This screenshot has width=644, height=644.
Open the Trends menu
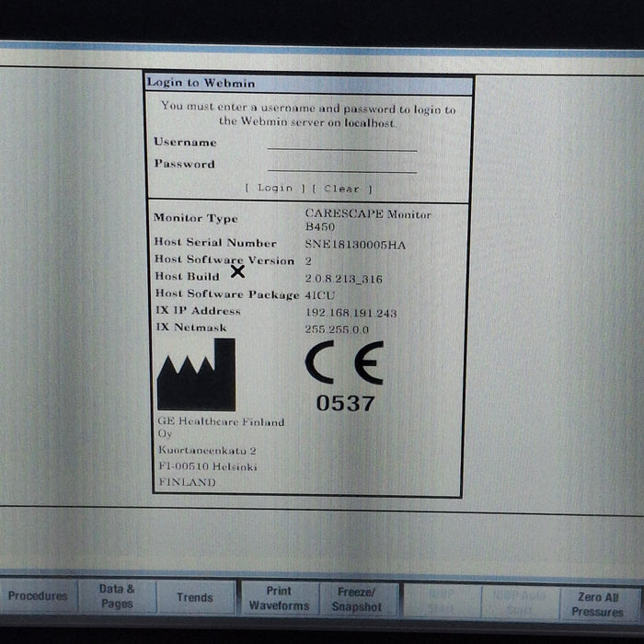[x=195, y=597]
